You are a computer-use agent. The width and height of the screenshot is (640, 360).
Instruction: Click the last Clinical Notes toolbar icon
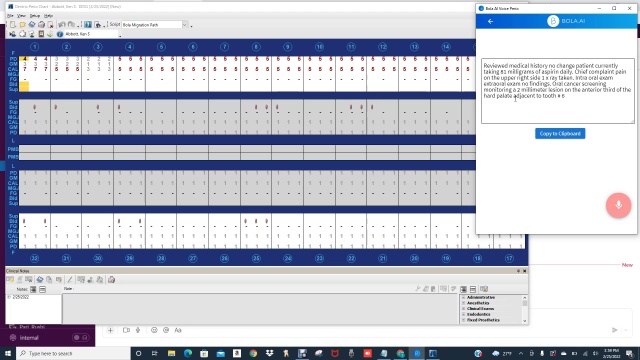[111, 280]
